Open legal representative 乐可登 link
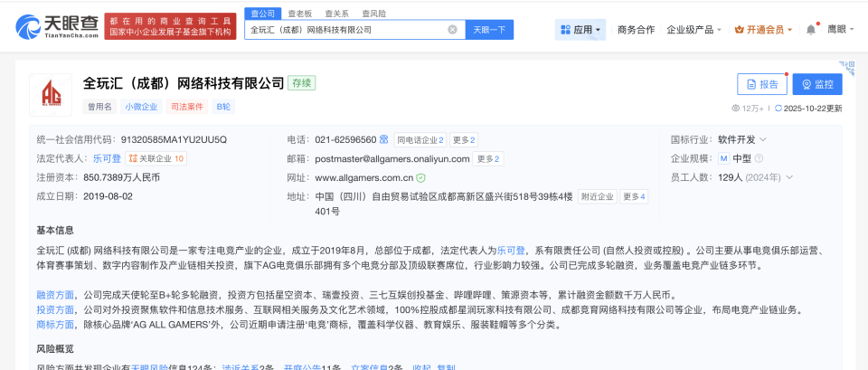868x370 pixels. pos(107,158)
